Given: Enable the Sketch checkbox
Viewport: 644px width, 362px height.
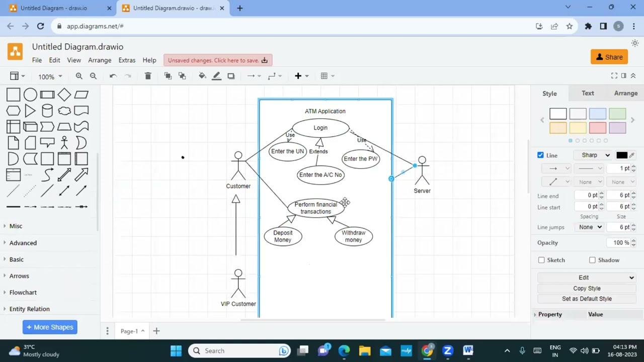Looking at the screenshot, I should [x=541, y=260].
